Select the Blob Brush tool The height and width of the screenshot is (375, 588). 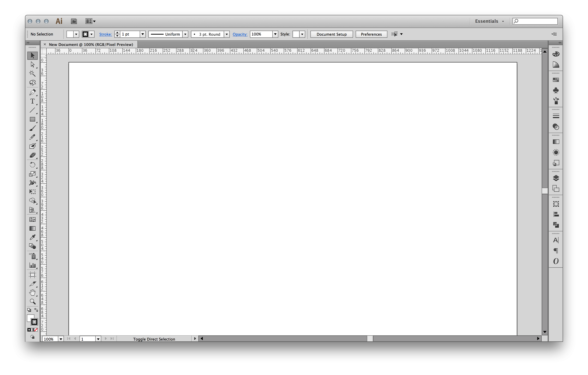32,146
